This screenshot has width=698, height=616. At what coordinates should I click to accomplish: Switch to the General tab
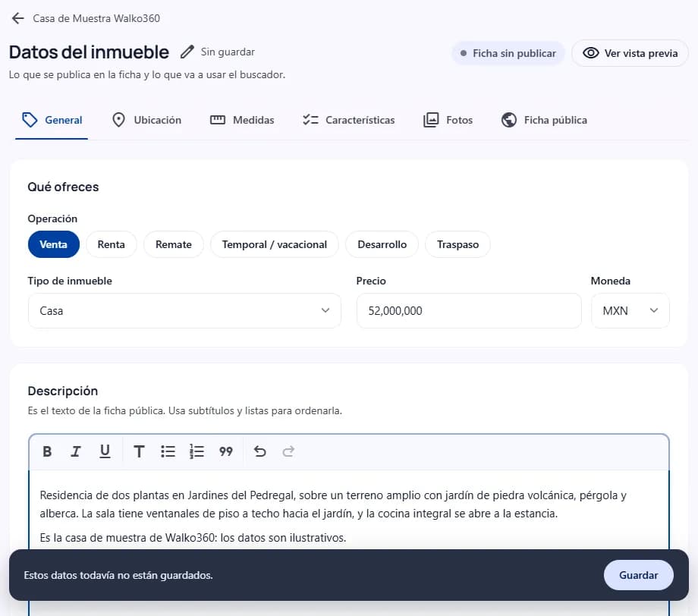[52, 120]
